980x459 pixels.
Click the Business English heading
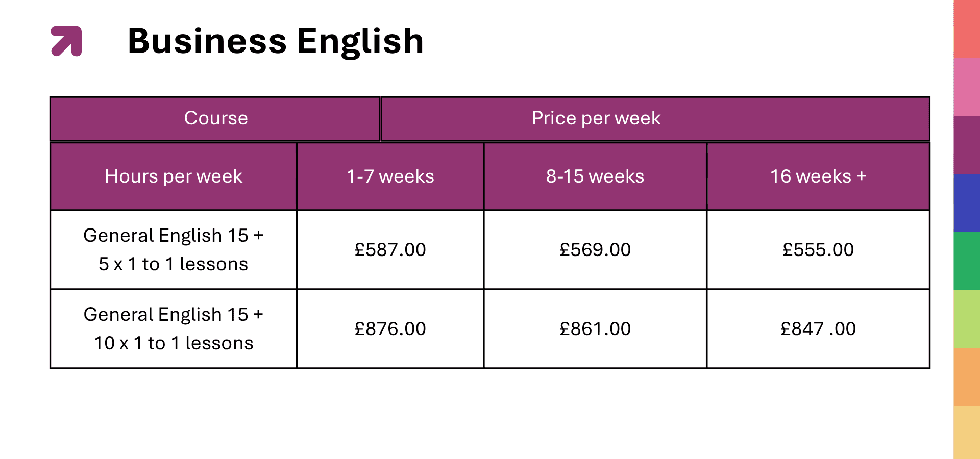[276, 41]
